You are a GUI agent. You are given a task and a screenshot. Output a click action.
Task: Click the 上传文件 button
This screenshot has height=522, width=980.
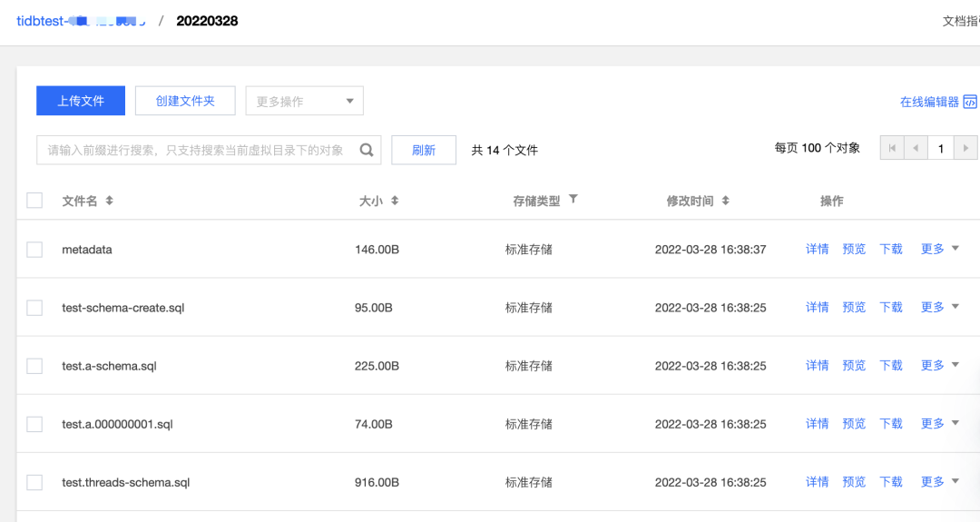81,101
